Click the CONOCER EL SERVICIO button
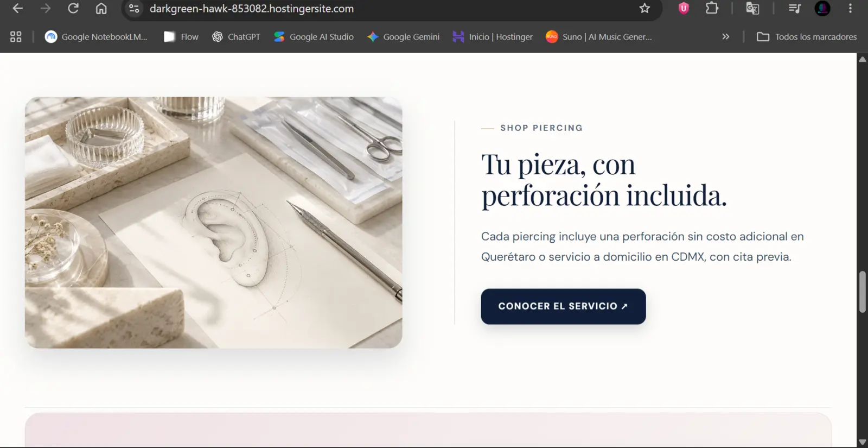This screenshot has width=868, height=448. (x=563, y=306)
